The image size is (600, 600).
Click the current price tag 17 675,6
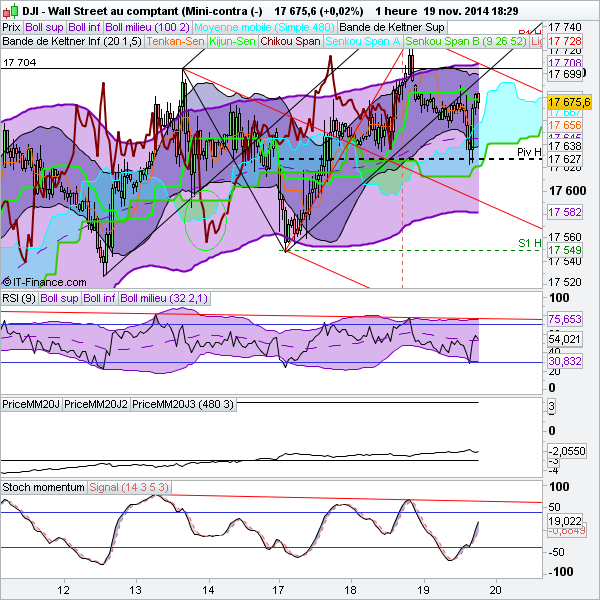[569, 103]
